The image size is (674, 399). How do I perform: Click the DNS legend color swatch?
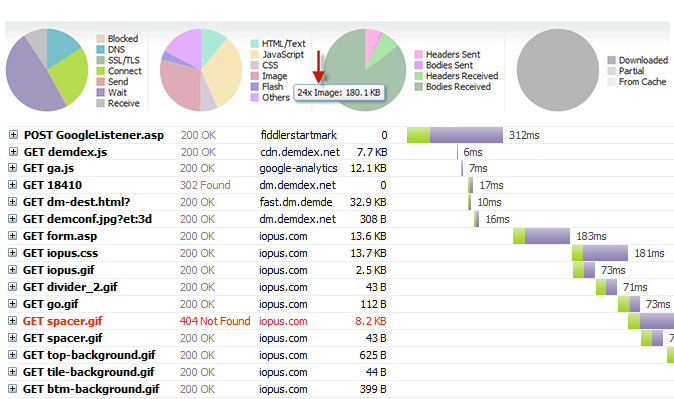click(x=101, y=49)
